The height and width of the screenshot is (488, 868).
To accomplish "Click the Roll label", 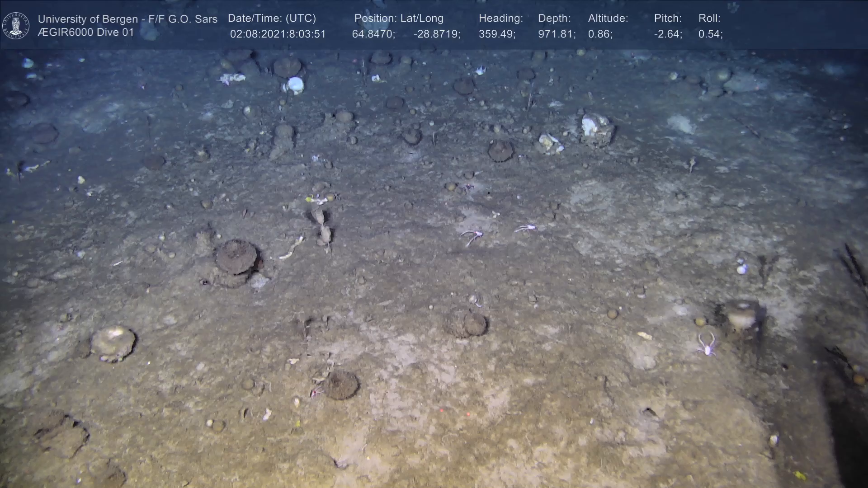I will coord(709,19).
